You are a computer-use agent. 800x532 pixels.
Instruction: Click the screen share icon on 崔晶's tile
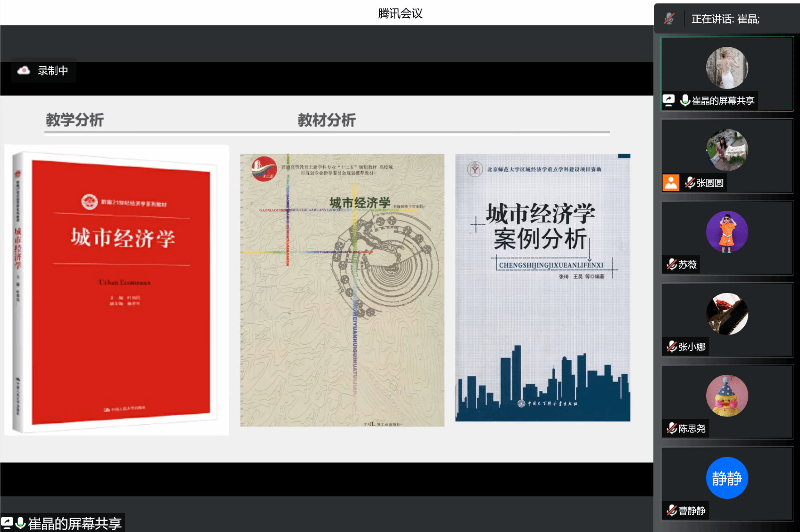669,100
